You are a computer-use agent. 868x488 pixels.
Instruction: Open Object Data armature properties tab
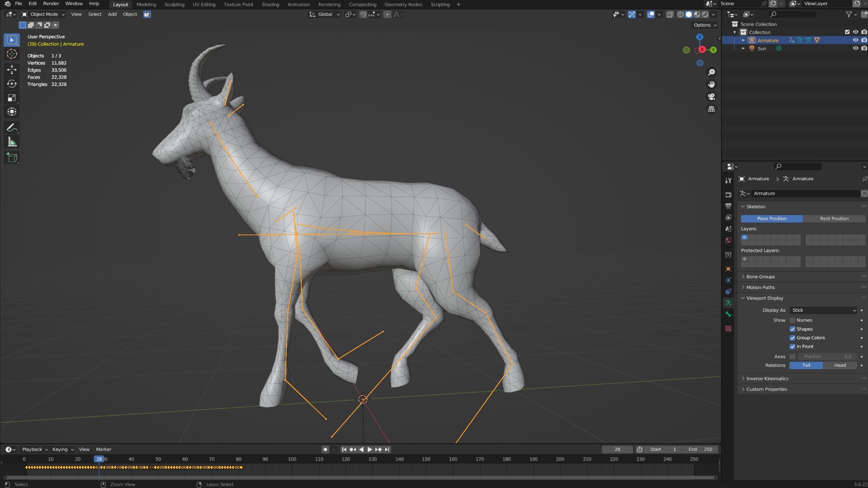[728, 303]
